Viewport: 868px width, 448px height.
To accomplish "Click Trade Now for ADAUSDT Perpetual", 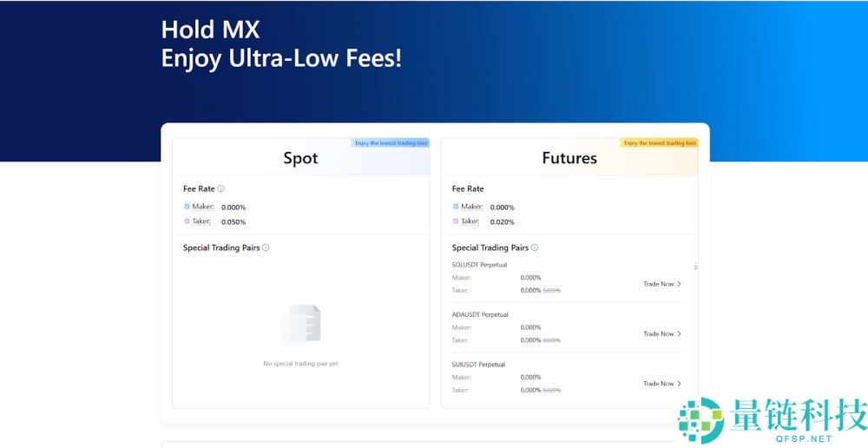I will [658, 333].
